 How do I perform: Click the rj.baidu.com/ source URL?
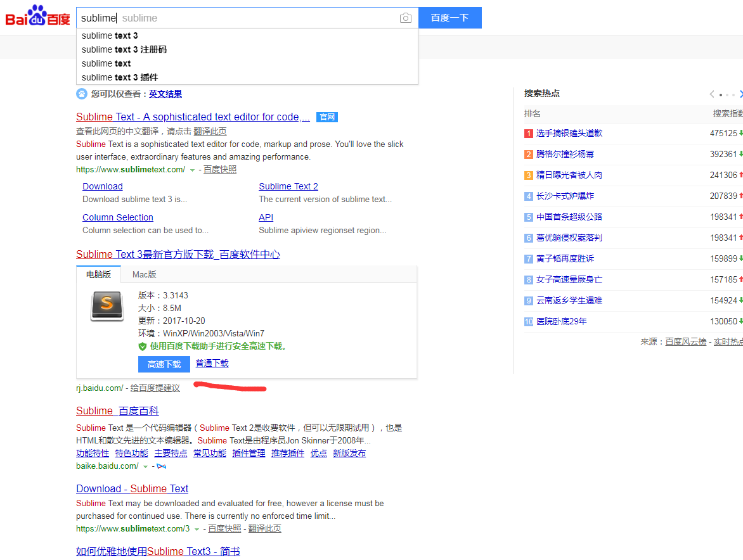tap(100, 388)
